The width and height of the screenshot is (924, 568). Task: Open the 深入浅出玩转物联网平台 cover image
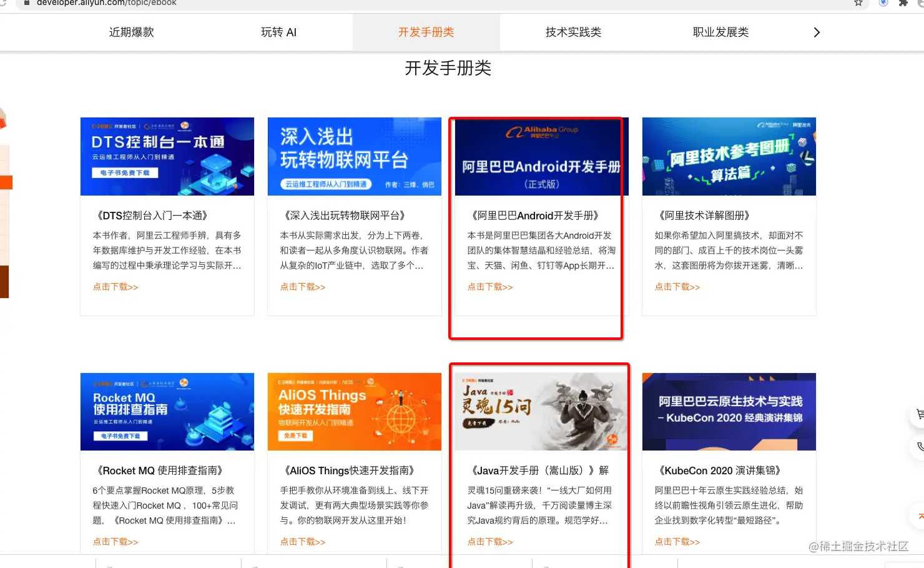355,156
